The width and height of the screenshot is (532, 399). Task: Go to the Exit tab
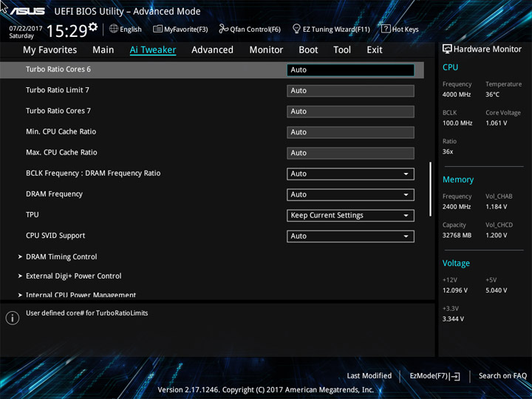point(375,50)
